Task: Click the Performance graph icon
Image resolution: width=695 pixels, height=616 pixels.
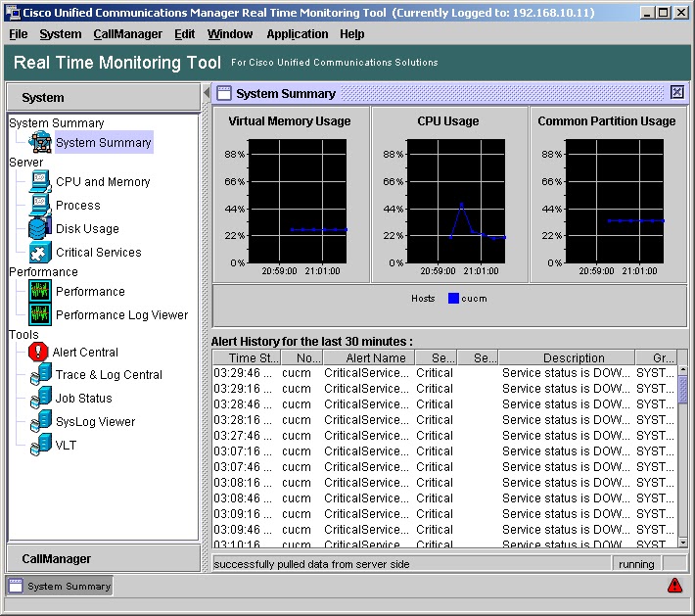Action: pyautogui.click(x=40, y=292)
